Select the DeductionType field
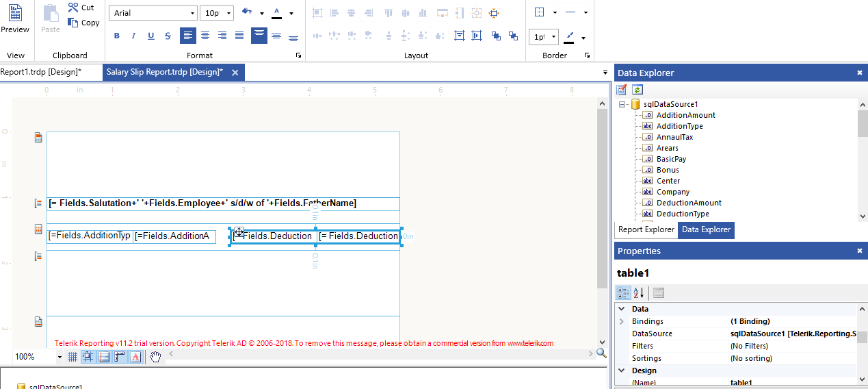Screen dimensions: 868x389 683,214
